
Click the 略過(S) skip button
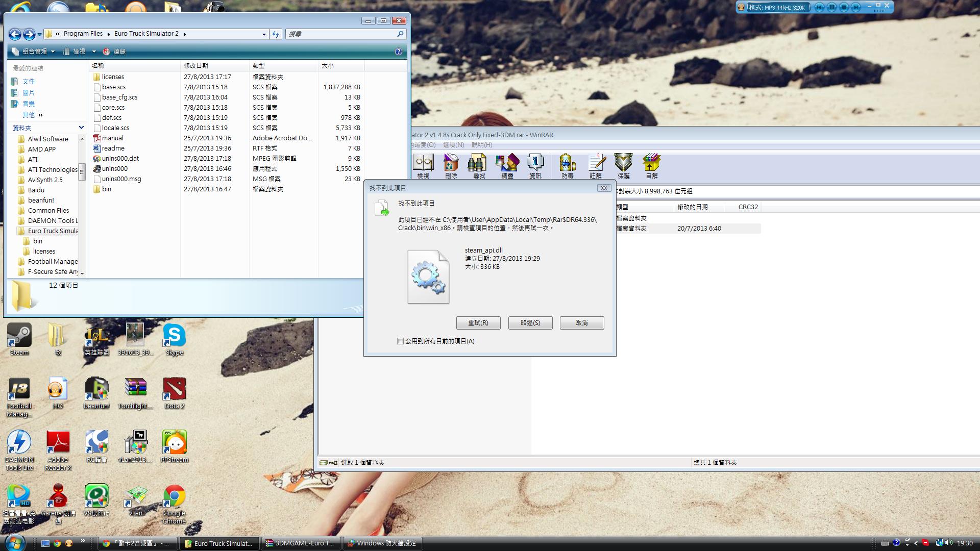coord(530,323)
